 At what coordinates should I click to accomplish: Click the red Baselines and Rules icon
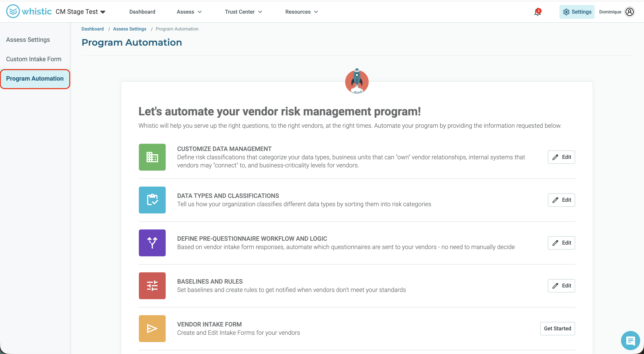coord(152,285)
